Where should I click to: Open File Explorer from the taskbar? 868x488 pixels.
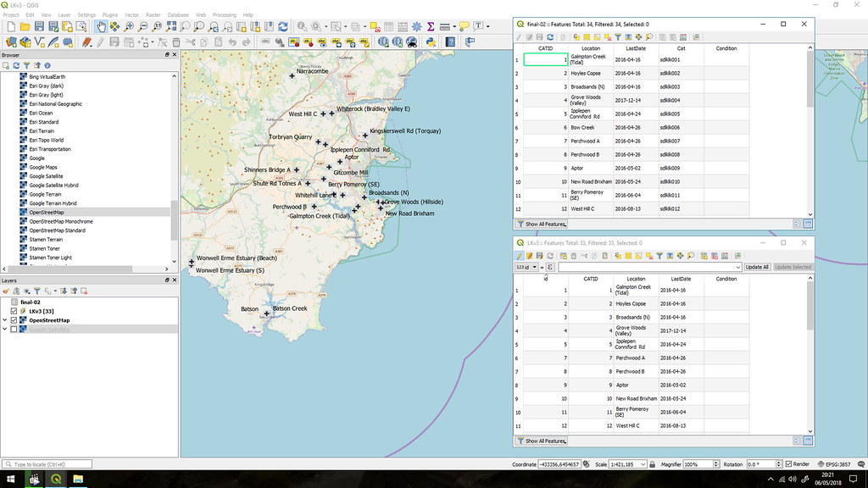[77, 480]
